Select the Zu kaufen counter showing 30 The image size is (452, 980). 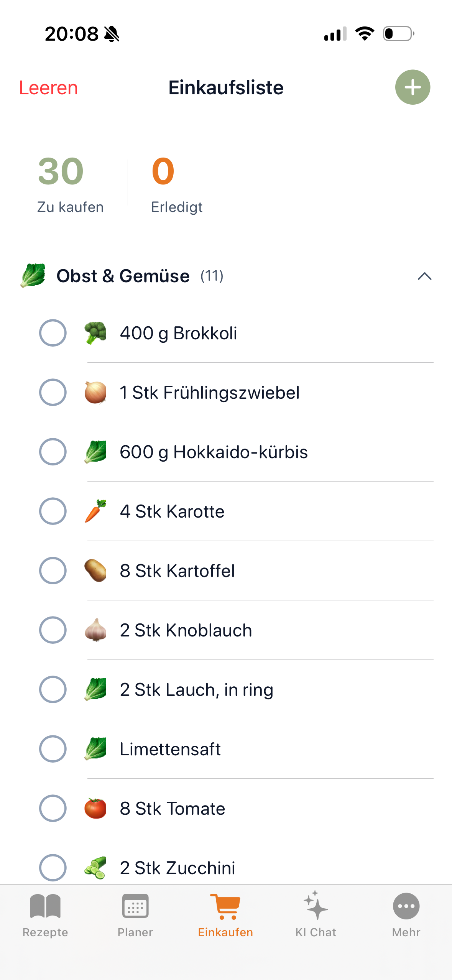pyautogui.click(x=69, y=184)
